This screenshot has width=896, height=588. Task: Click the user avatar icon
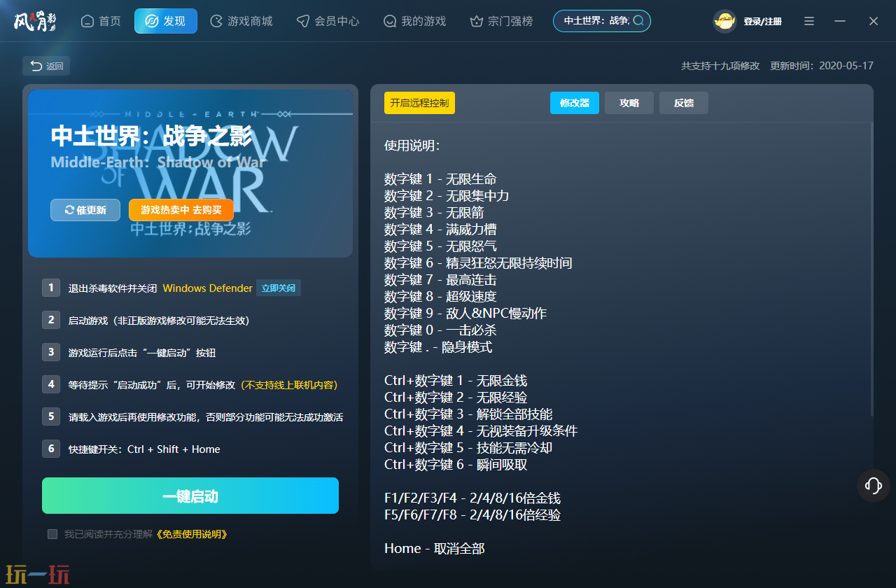[x=725, y=22]
